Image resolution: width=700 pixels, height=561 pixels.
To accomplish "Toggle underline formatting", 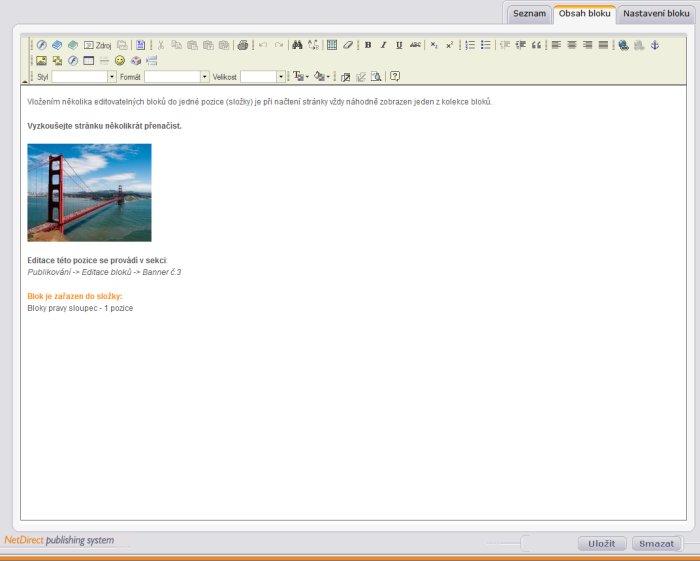I will tap(399, 45).
